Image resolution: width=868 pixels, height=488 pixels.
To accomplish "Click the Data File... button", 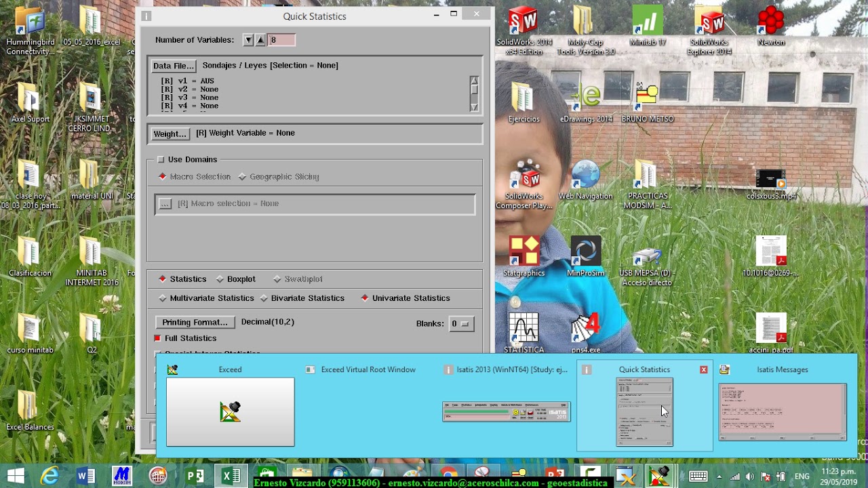I will point(173,66).
